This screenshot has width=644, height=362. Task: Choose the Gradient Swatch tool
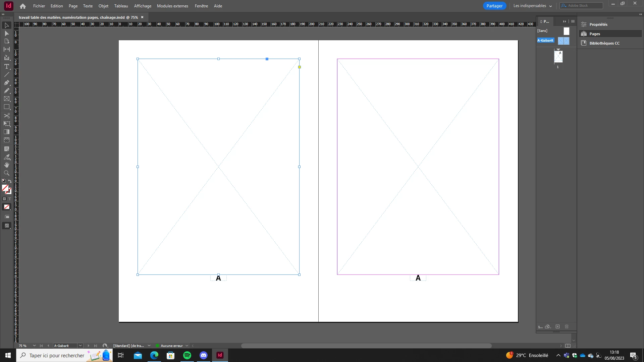coord(7,132)
